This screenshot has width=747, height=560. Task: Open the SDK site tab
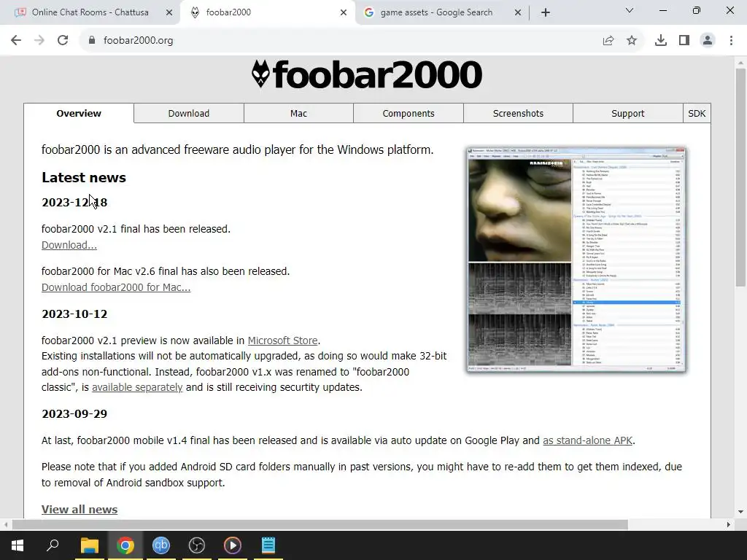[697, 113]
